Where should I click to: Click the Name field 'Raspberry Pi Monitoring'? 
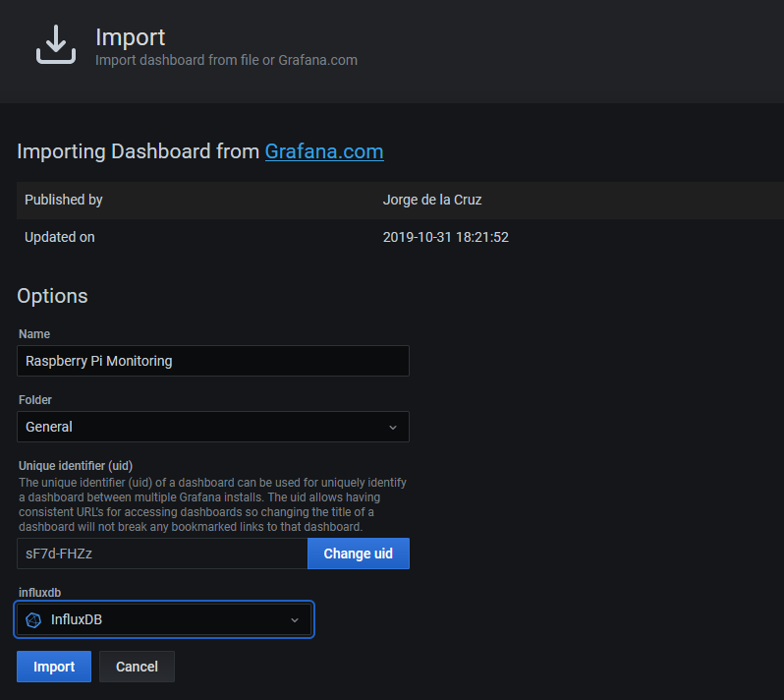(x=213, y=361)
